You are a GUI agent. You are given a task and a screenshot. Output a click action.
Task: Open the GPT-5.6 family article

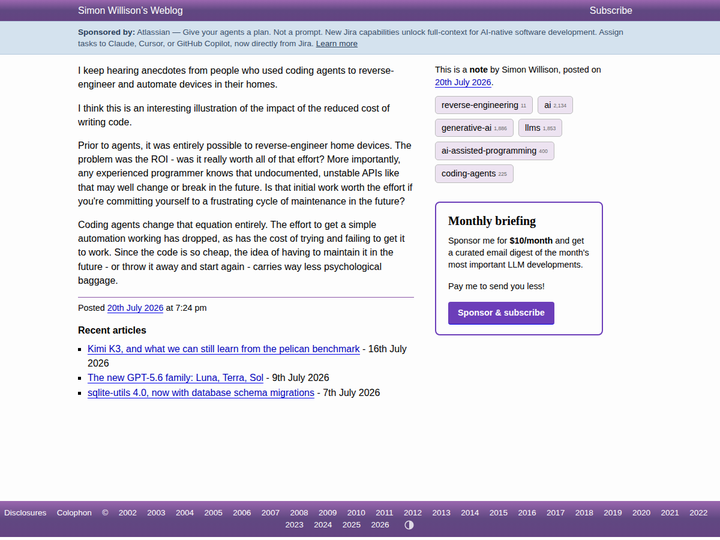175,378
